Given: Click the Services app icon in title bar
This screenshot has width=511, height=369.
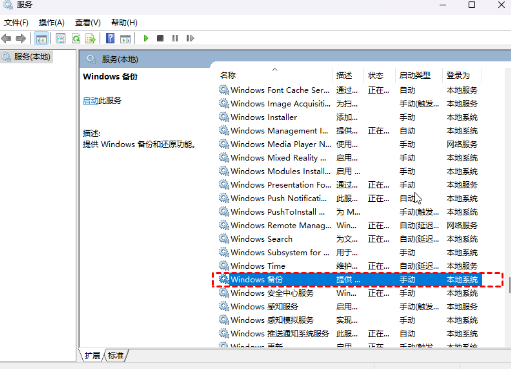Looking at the screenshot, I should click(x=8, y=5).
